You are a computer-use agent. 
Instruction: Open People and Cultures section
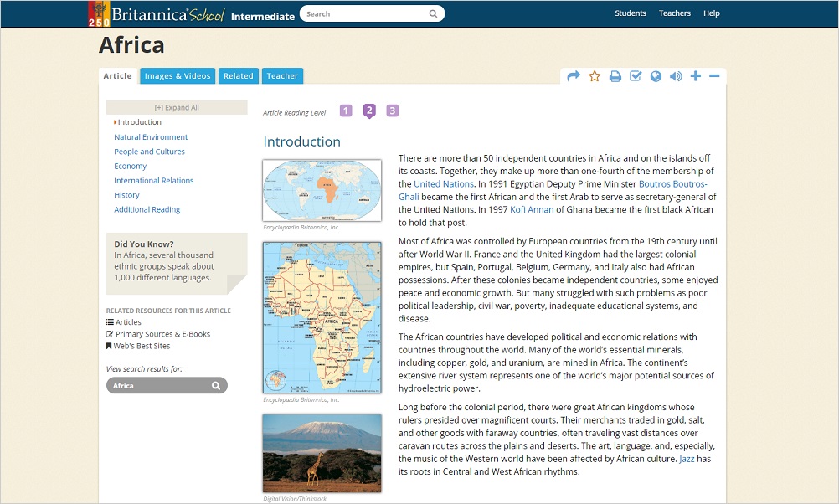[x=149, y=152]
